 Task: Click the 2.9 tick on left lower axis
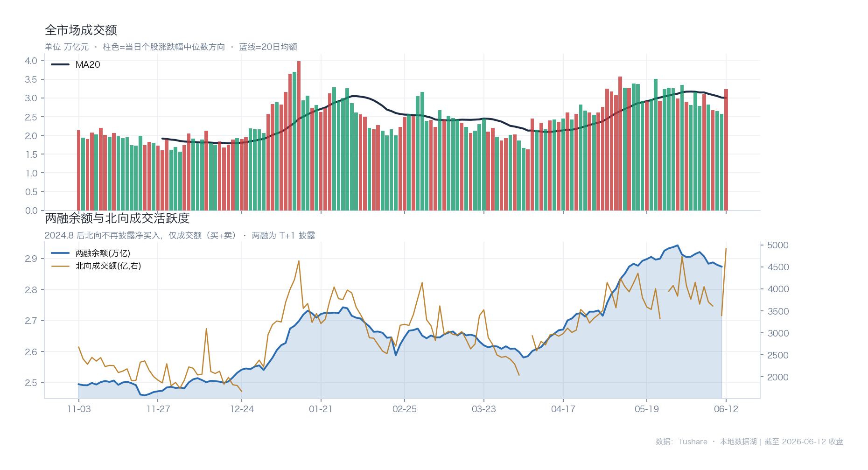(31, 259)
